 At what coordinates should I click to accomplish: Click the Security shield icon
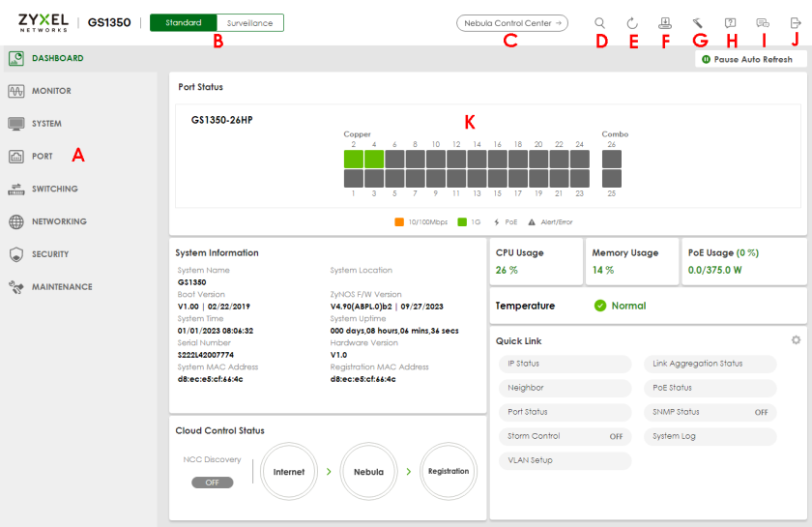pos(16,254)
